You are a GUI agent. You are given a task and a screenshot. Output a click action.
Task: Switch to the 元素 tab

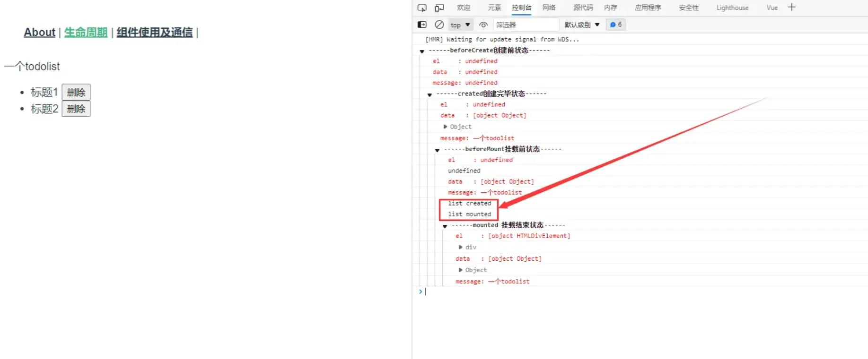point(494,8)
